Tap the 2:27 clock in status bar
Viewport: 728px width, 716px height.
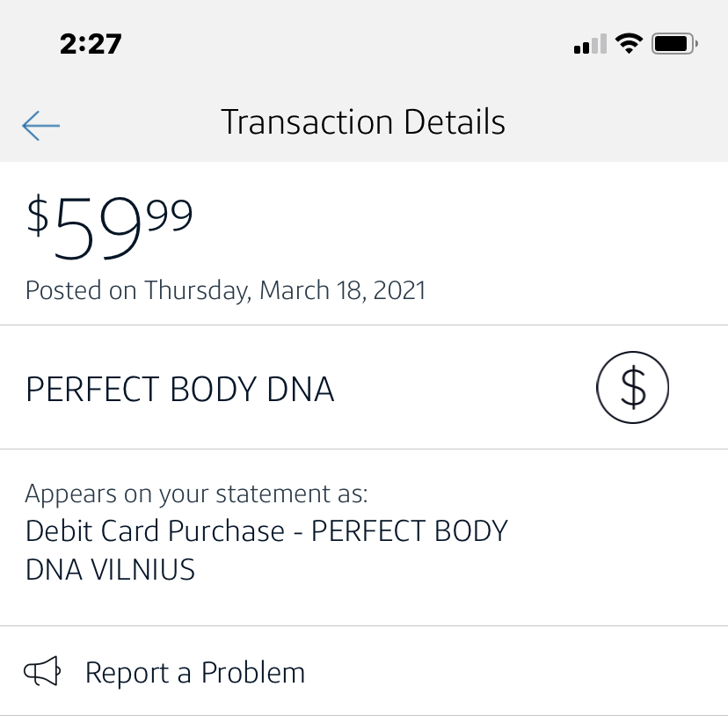(91, 44)
